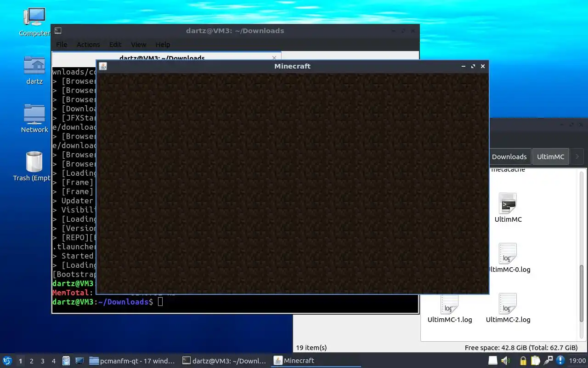Open the volume control tray icon

click(505, 361)
